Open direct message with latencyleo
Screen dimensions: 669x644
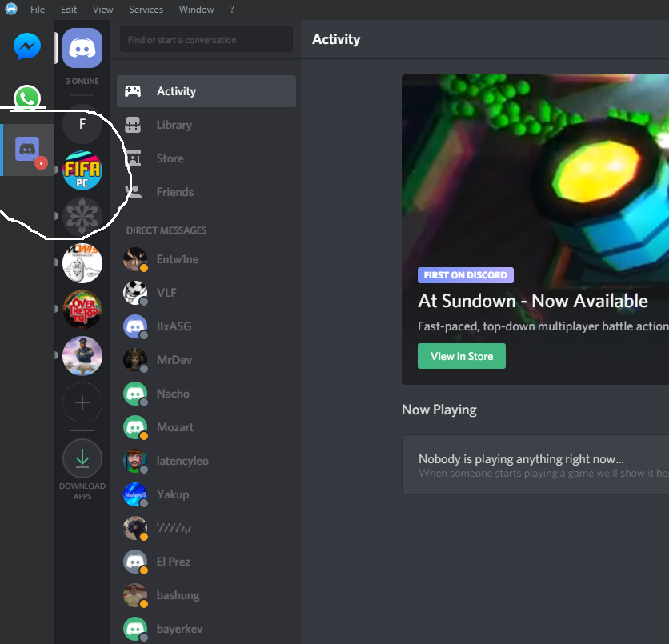coord(206,461)
